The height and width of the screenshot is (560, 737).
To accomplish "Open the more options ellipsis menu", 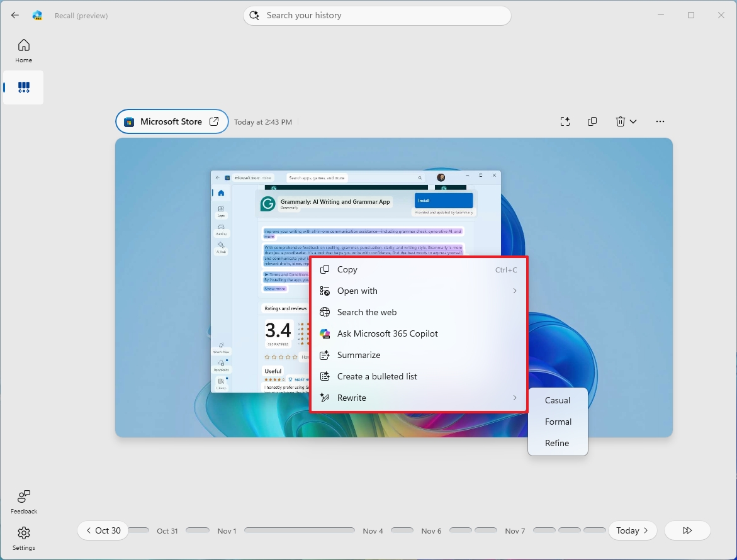I will pos(660,121).
